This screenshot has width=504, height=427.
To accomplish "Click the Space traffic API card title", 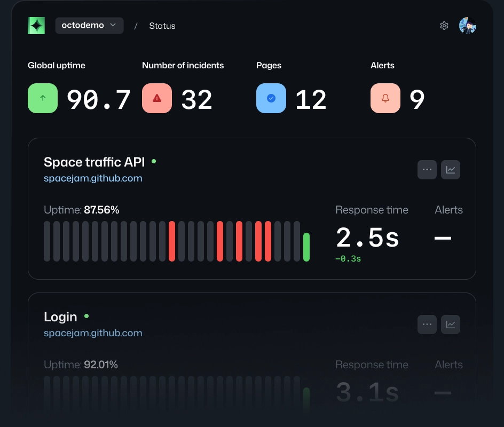I will [x=94, y=162].
